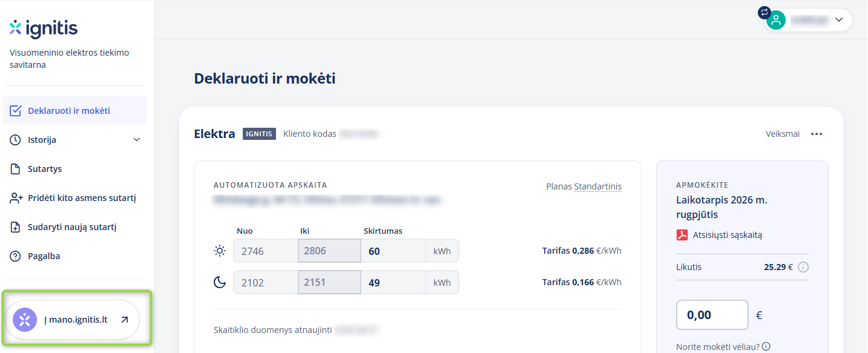Click Norite mokėti vėliau? text
The height and width of the screenshot is (353, 868).
click(718, 347)
